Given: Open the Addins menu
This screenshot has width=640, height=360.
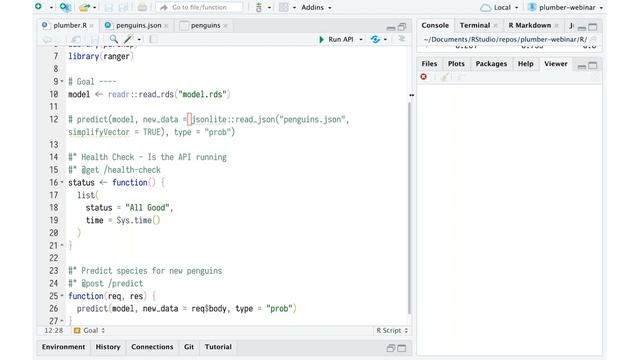Looking at the screenshot, I should click(x=316, y=7).
